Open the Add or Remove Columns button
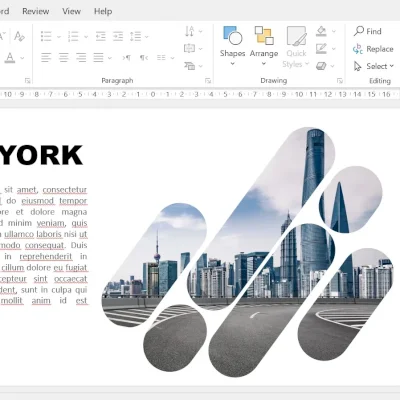This screenshot has width=400, height=400. pyautogui.click(x=161, y=58)
